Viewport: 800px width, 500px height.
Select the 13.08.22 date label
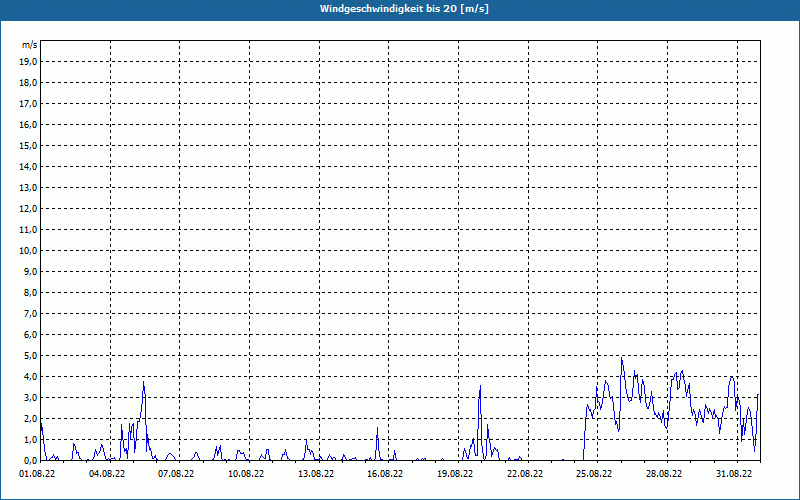[316, 473]
